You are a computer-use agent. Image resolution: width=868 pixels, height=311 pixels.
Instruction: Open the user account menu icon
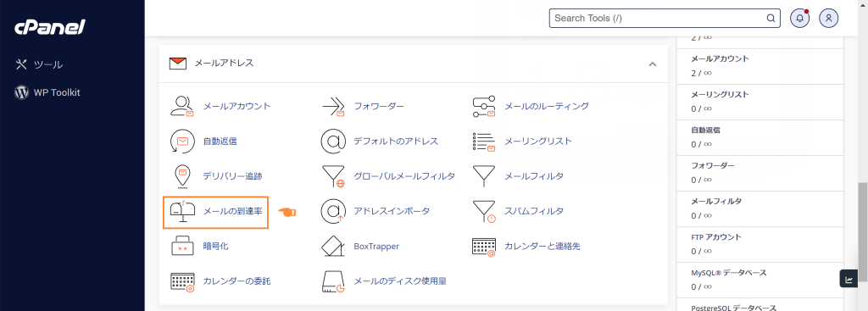click(x=829, y=19)
